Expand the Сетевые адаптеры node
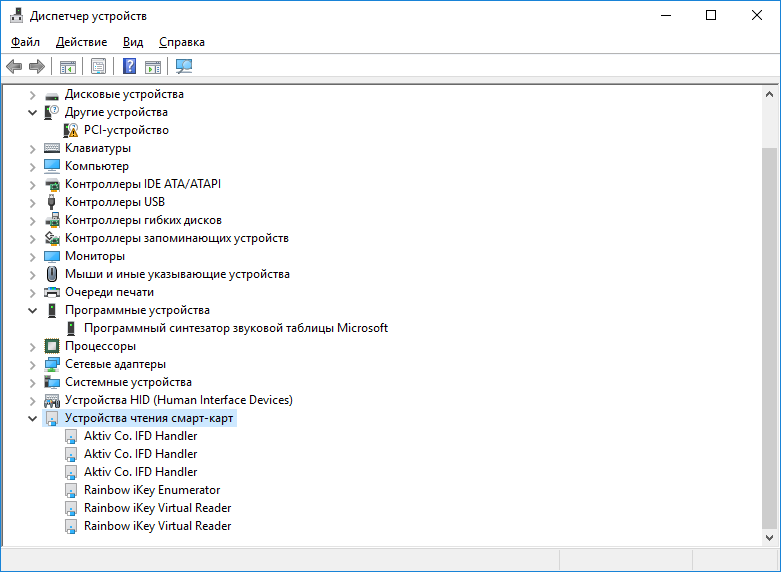781x572 pixels. (32, 364)
